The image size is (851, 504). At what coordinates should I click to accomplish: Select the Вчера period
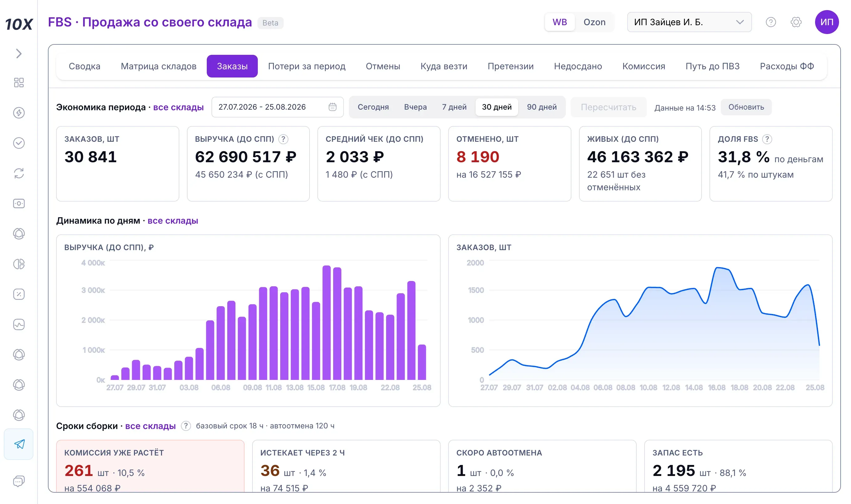(415, 107)
